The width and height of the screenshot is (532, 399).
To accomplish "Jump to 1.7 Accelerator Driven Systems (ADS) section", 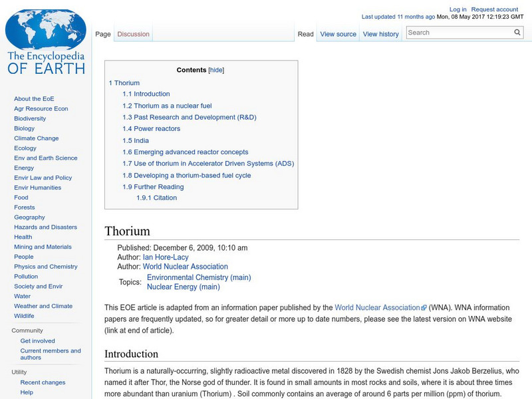I will coord(208,164).
